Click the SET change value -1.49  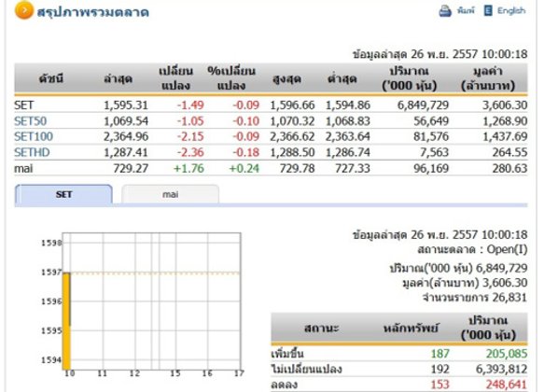[x=190, y=105]
